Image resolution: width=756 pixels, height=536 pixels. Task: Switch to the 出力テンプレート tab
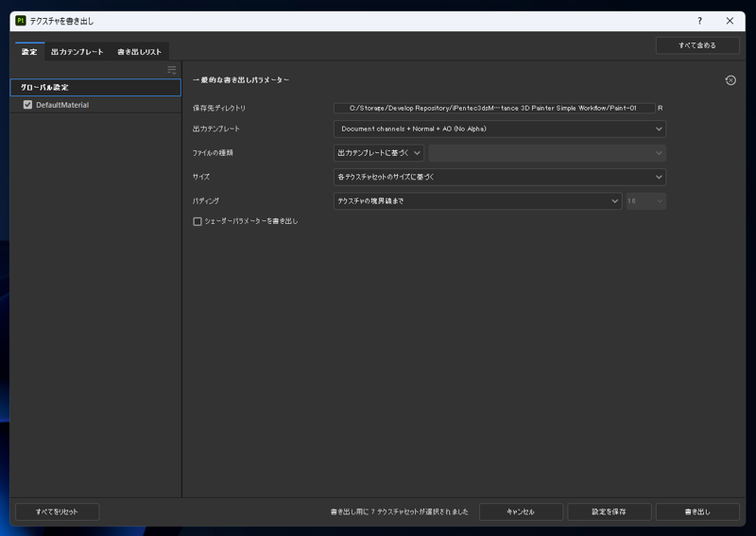tap(77, 52)
